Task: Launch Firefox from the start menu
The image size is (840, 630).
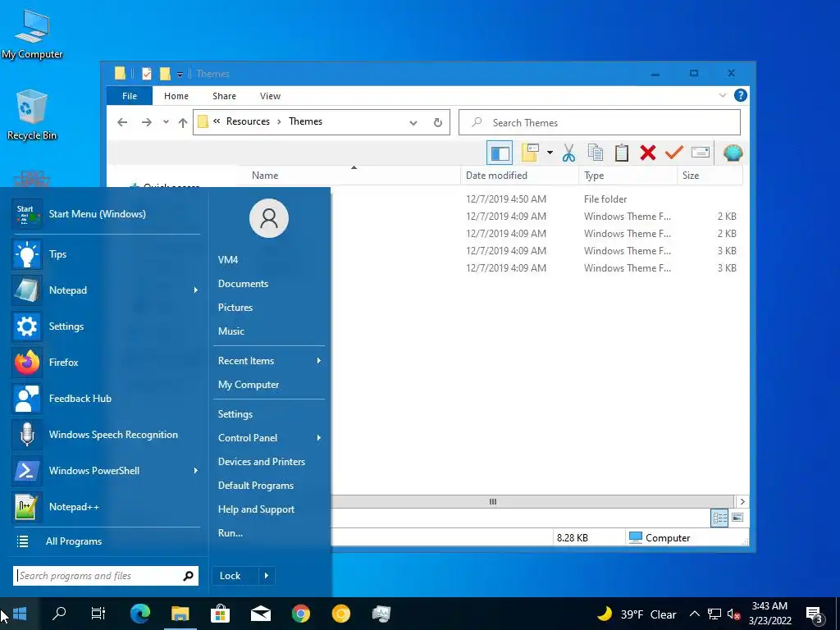Action: pos(27,363)
